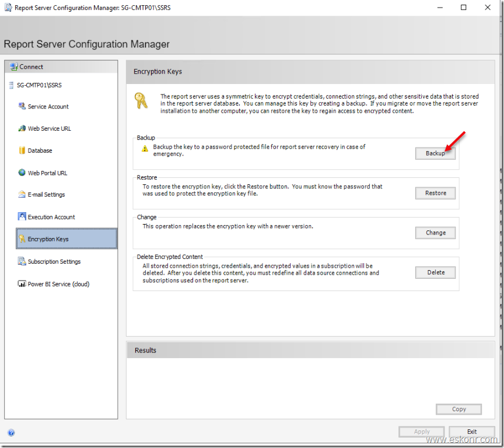The image size is (504, 448).
Task: Click the Delete Encrypted Content group label
Action: click(170, 257)
